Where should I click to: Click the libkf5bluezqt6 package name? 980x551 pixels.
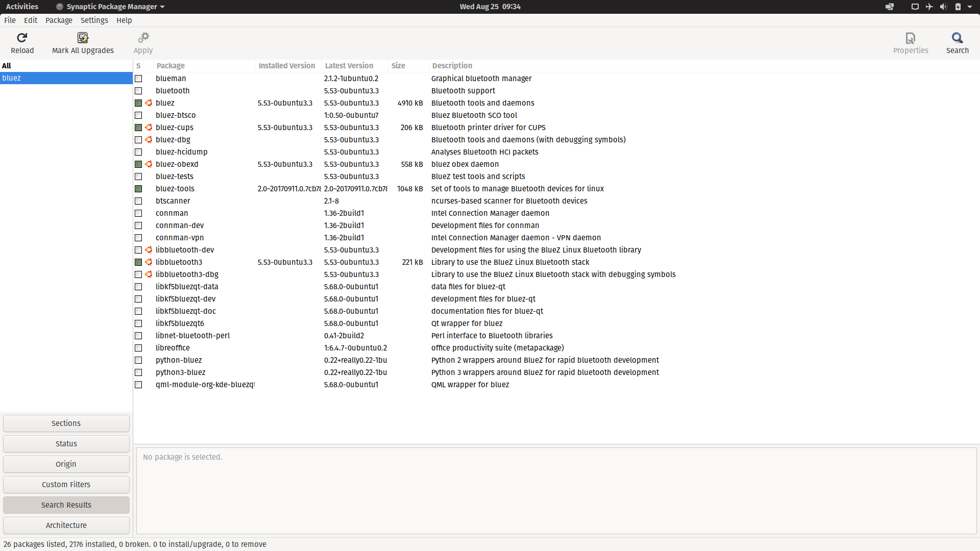(180, 323)
